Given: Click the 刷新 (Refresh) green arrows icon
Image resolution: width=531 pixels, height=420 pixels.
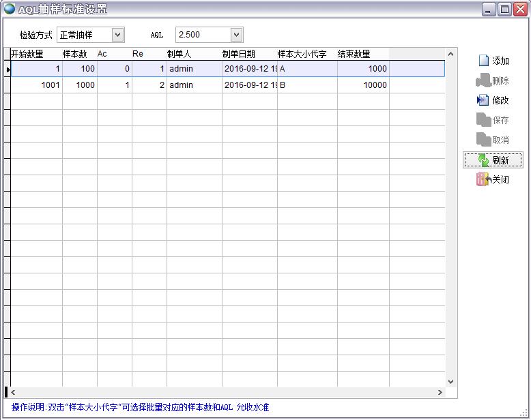Looking at the screenshot, I should [483, 160].
